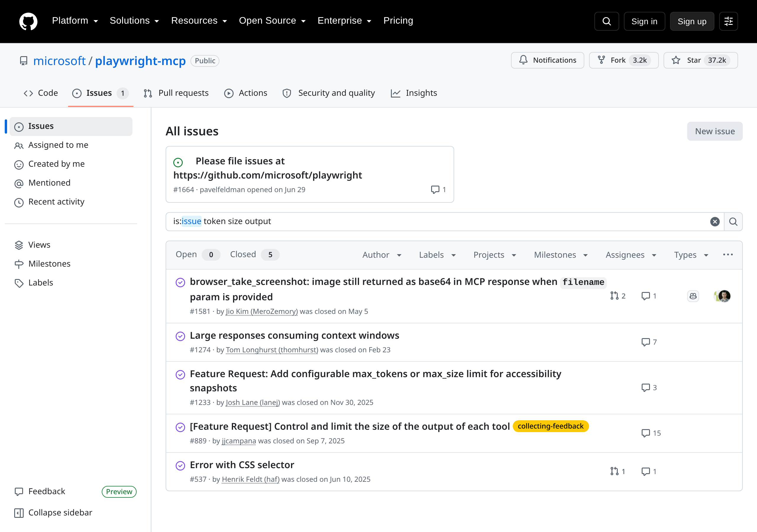Open the playwright-mcp repository link
Viewport: 757px width, 532px height.
(140, 61)
